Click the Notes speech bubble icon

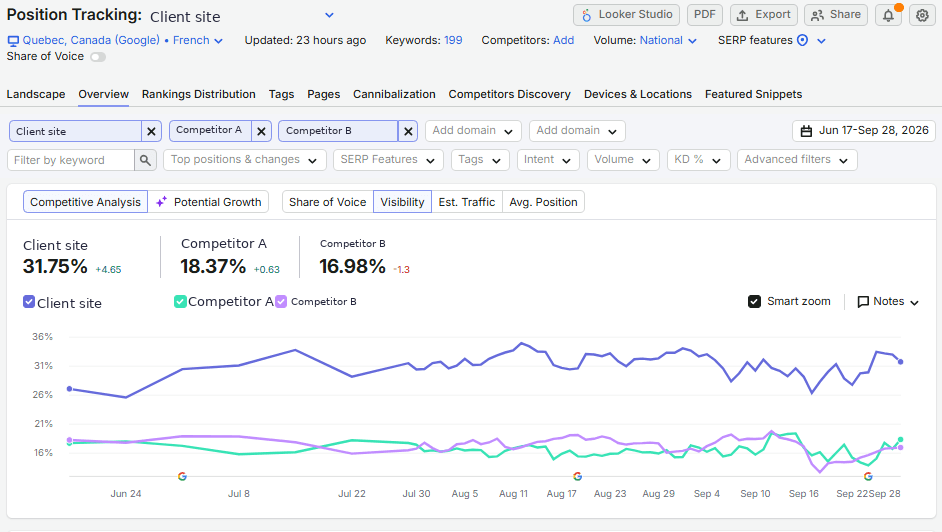point(863,302)
